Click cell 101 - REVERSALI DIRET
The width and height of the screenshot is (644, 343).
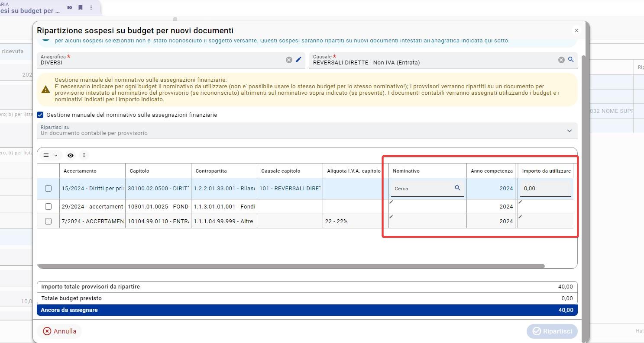(290, 189)
